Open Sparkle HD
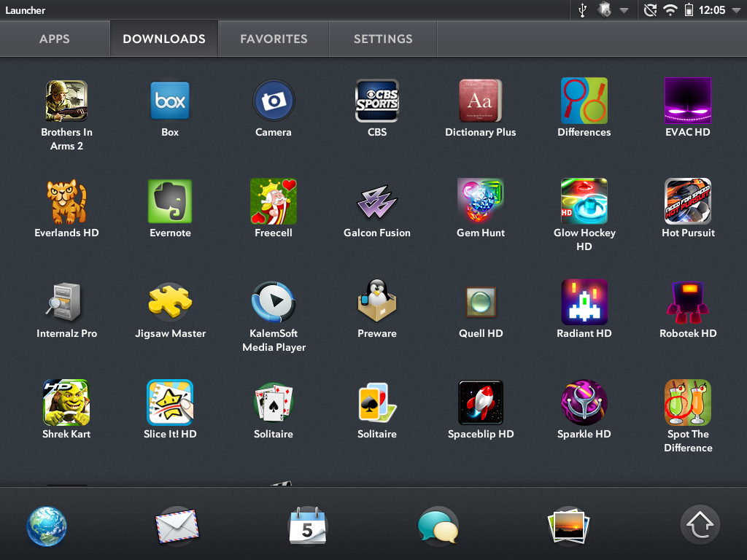747x560 pixels. [584, 402]
